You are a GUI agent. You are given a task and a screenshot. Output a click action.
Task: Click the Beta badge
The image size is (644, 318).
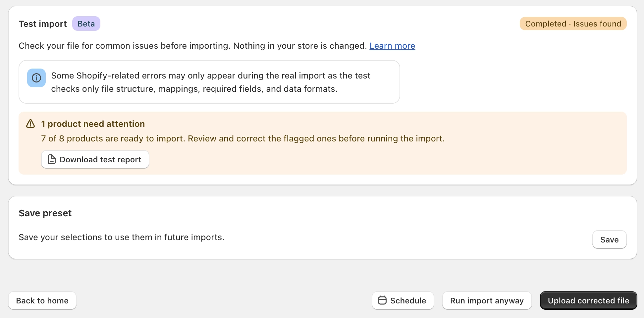[86, 24]
